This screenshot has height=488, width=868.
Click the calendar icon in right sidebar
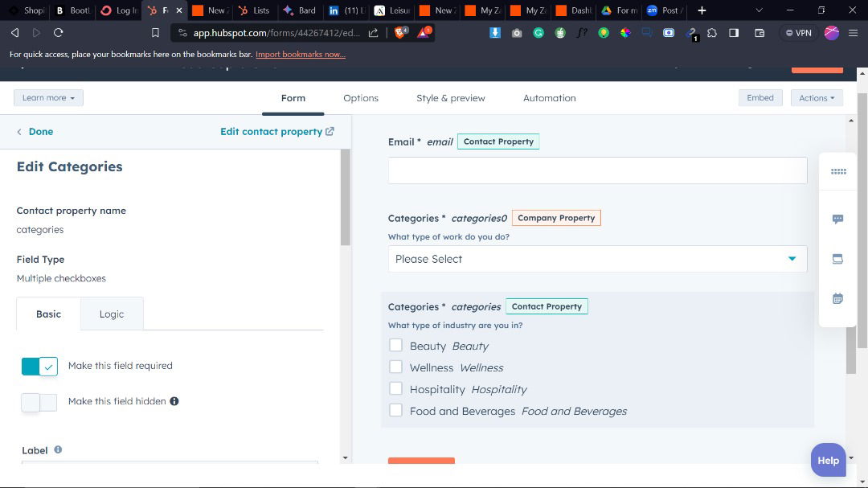pyautogui.click(x=837, y=298)
